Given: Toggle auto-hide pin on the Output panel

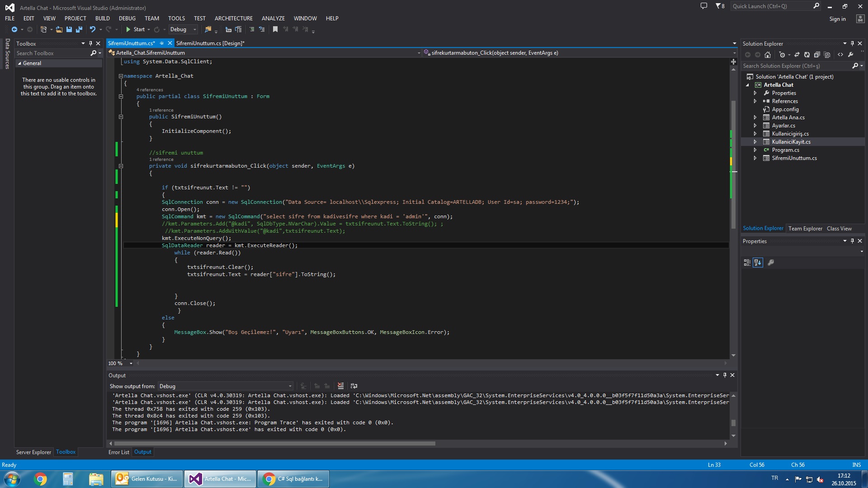Looking at the screenshot, I should click(725, 375).
